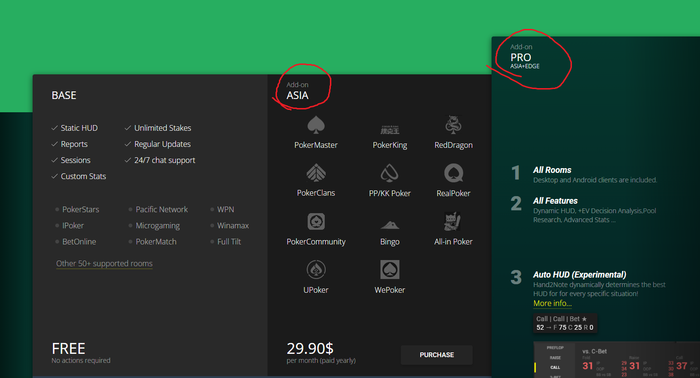Click the BASE plan heading
This screenshot has height=378, width=700.
[64, 96]
